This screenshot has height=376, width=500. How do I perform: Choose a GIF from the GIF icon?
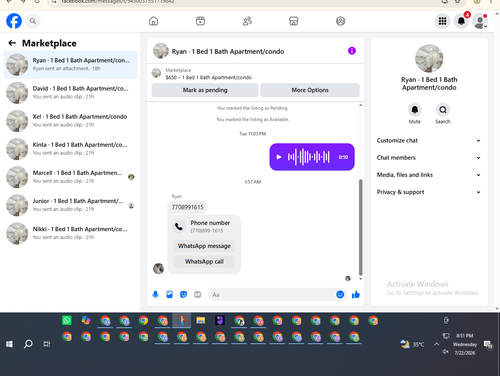[198, 295]
